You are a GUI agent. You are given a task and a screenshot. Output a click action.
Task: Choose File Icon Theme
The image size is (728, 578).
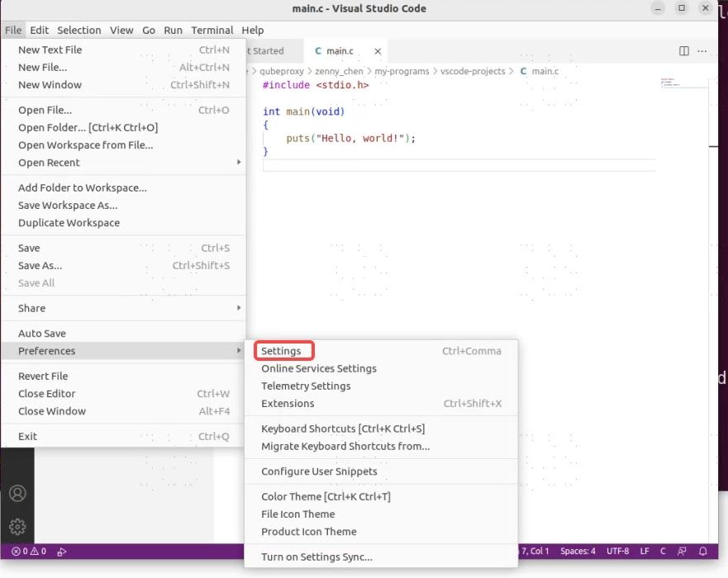click(x=381, y=514)
